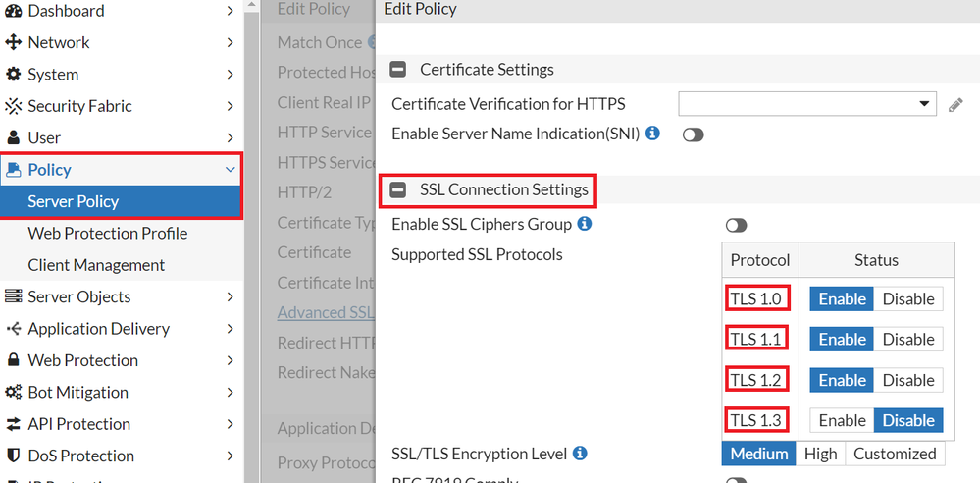Click info icon beside Enable SSL Ciphers Group

click(585, 224)
